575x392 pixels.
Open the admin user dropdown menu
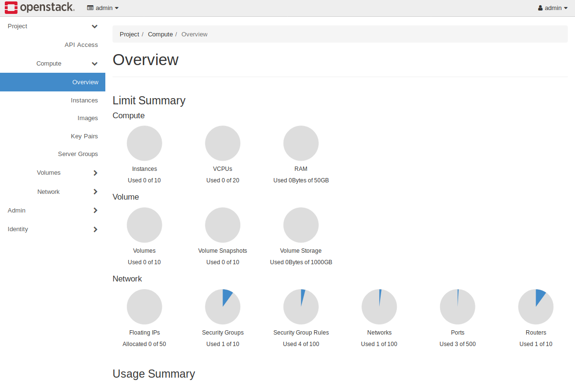click(553, 8)
